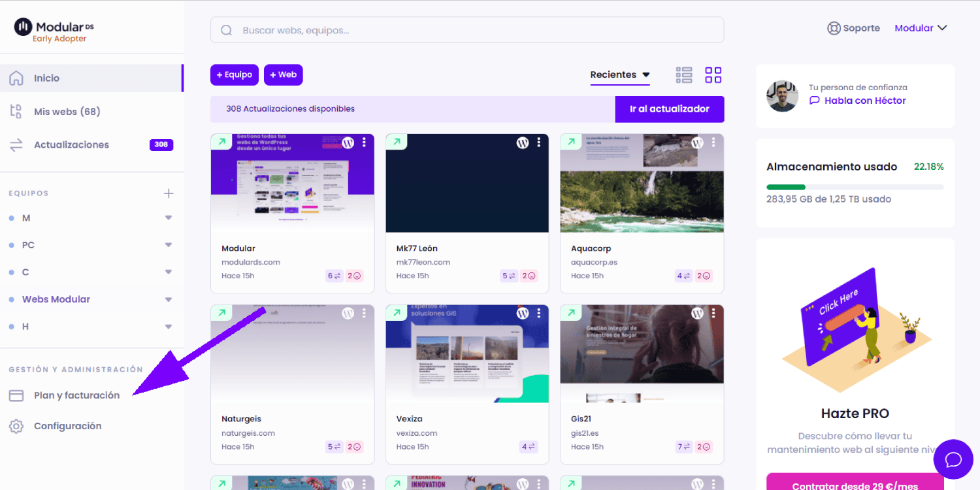
Task: Click the 6 updates badge on Modular card
Action: (x=334, y=276)
